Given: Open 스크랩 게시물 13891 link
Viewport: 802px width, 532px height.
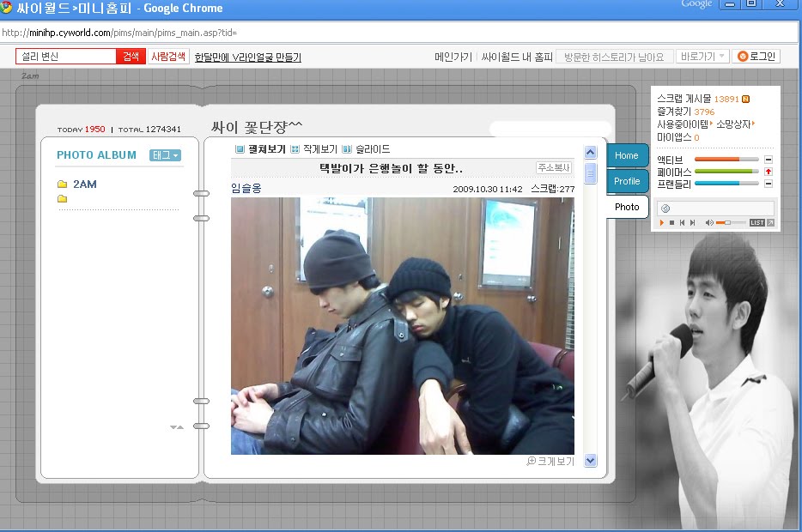Looking at the screenshot, I should (x=697, y=99).
